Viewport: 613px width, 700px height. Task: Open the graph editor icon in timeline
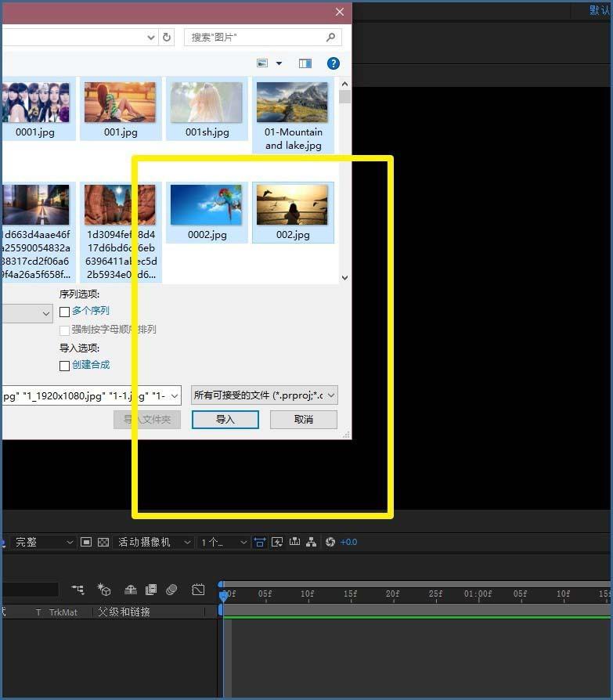[x=198, y=590]
